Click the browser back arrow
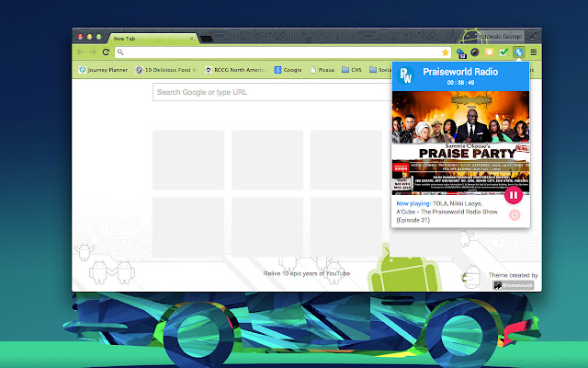The image size is (588, 368). 80,52
